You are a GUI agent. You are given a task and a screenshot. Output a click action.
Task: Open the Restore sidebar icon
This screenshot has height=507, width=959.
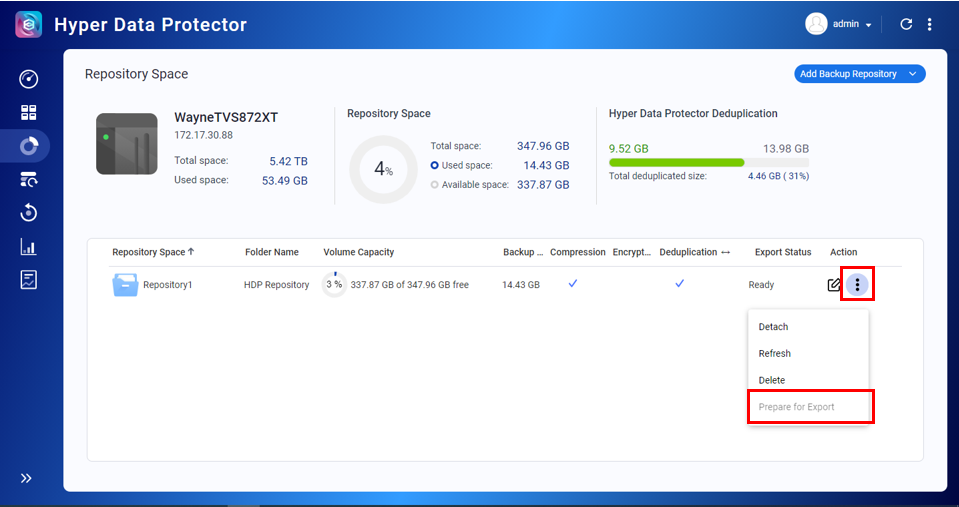(x=28, y=213)
